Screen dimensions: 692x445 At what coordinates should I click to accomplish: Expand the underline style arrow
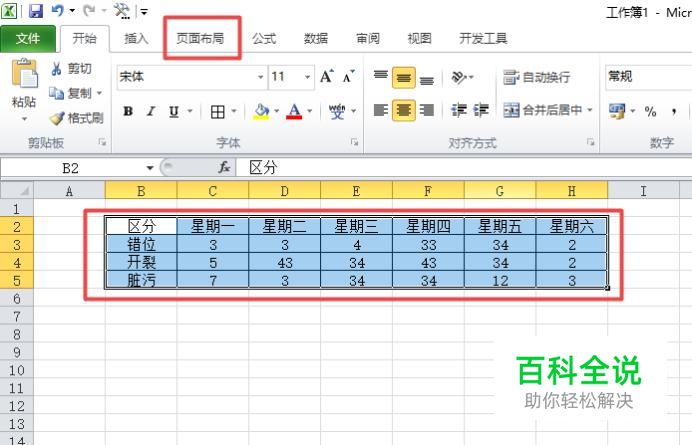(x=190, y=111)
